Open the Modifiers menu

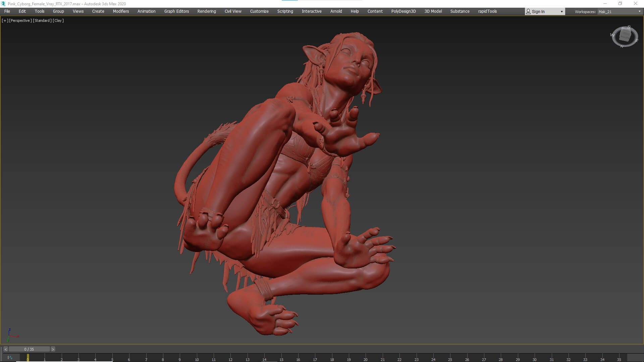click(121, 11)
